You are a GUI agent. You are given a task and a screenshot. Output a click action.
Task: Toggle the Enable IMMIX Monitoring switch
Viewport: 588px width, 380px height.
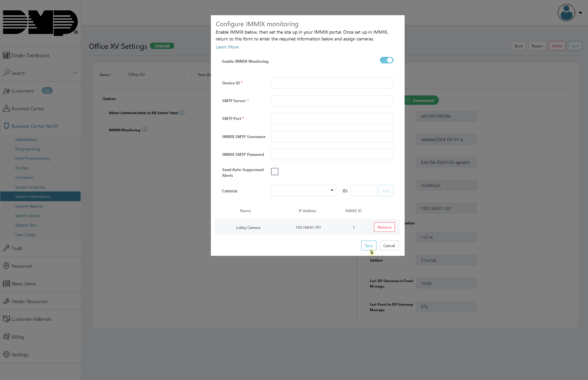point(387,60)
